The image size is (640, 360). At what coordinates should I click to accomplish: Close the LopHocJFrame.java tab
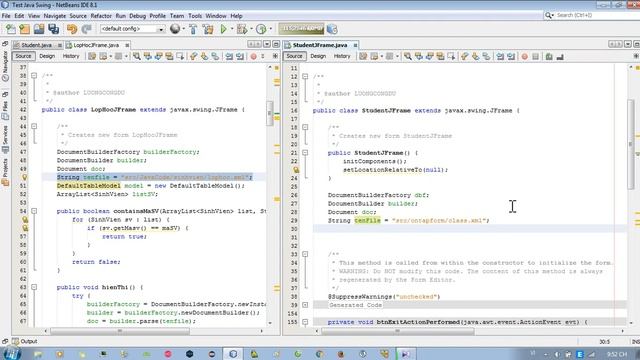[127, 45]
